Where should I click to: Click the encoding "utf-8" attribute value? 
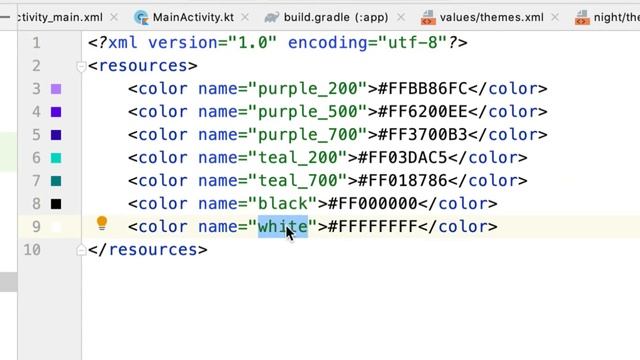413,42
